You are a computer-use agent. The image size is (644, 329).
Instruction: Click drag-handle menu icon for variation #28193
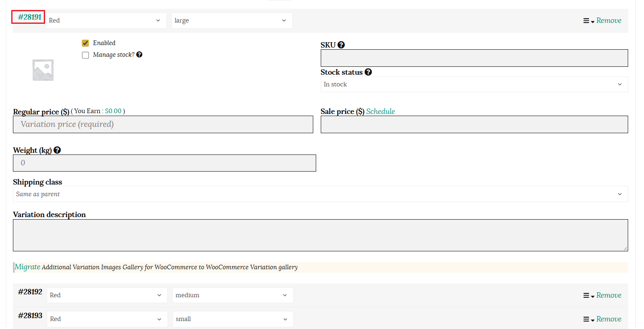(586, 319)
